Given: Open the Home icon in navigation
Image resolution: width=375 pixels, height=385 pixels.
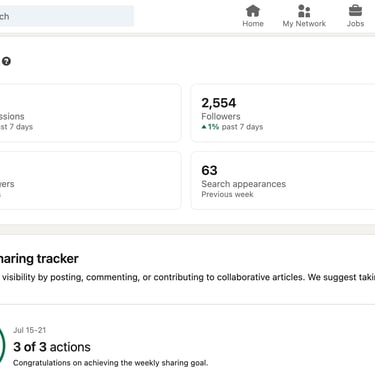Looking at the screenshot, I should click(x=253, y=11).
